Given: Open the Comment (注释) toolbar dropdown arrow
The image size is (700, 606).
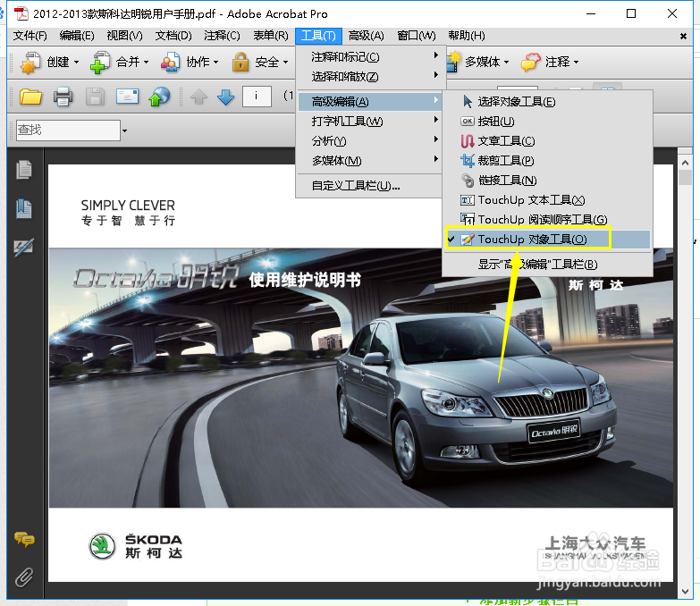Looking at the screenshot, I should [x=576, y=62].
